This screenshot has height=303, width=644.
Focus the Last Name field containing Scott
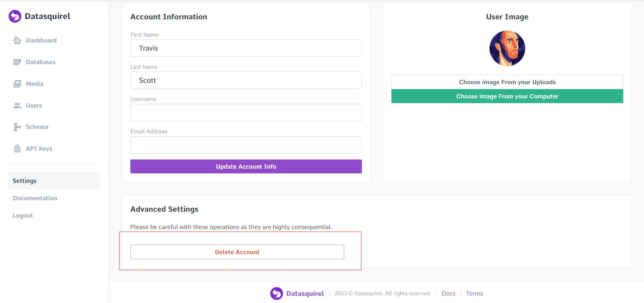tap(246, 80)
